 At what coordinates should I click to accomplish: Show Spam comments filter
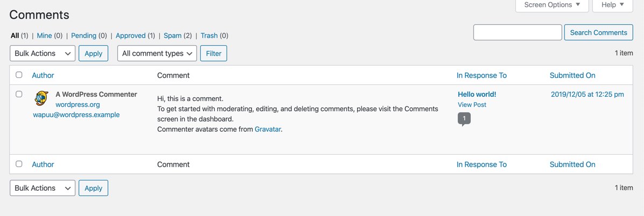(173, 35)
